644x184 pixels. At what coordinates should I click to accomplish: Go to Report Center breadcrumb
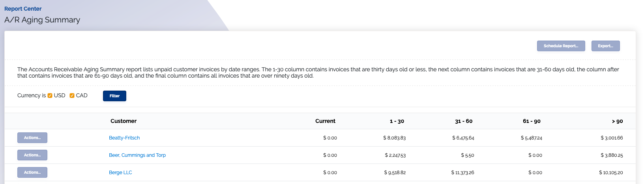click(x=23, y=9)
